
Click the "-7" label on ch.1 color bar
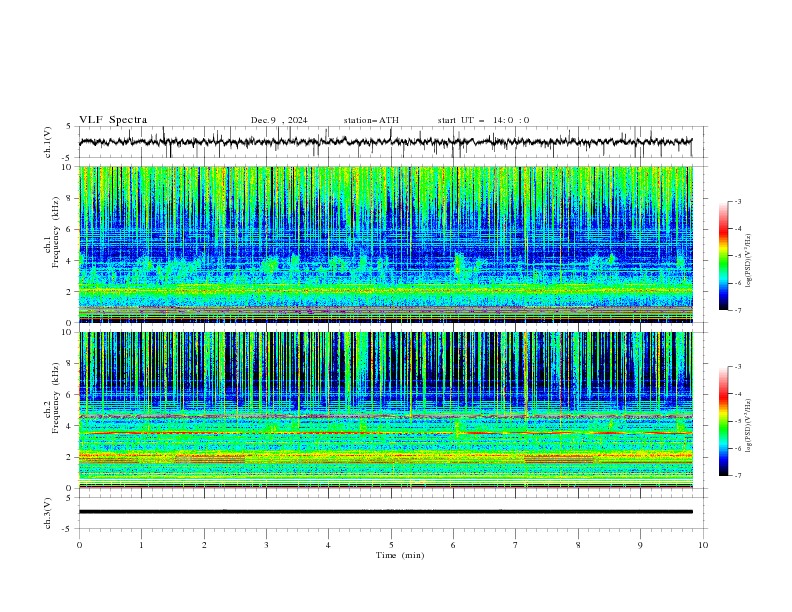pos(737,310)
